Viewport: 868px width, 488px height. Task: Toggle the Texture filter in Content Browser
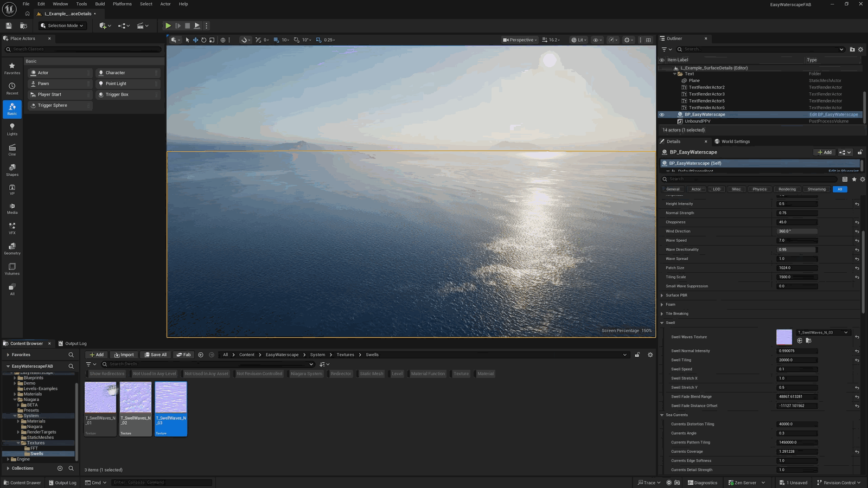pos(461,374)
